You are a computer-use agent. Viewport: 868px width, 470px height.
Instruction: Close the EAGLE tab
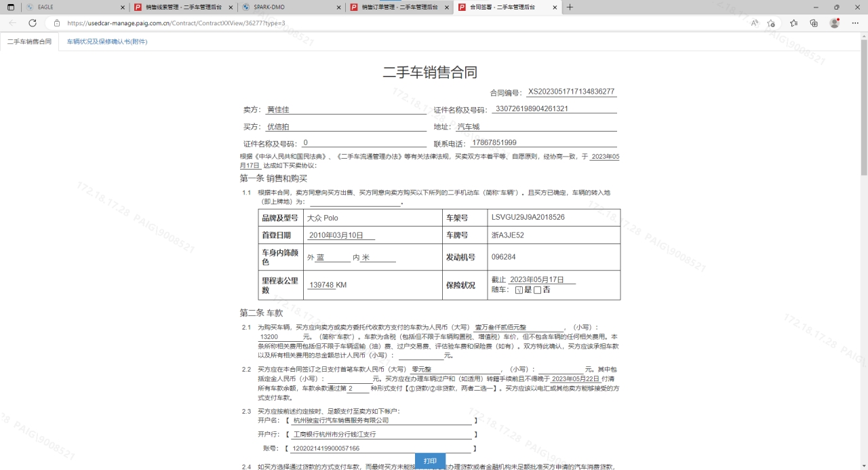point(123,7)
